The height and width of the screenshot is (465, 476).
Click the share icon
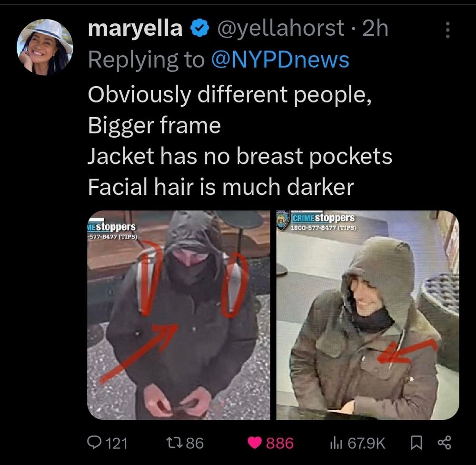coord(445,443)
